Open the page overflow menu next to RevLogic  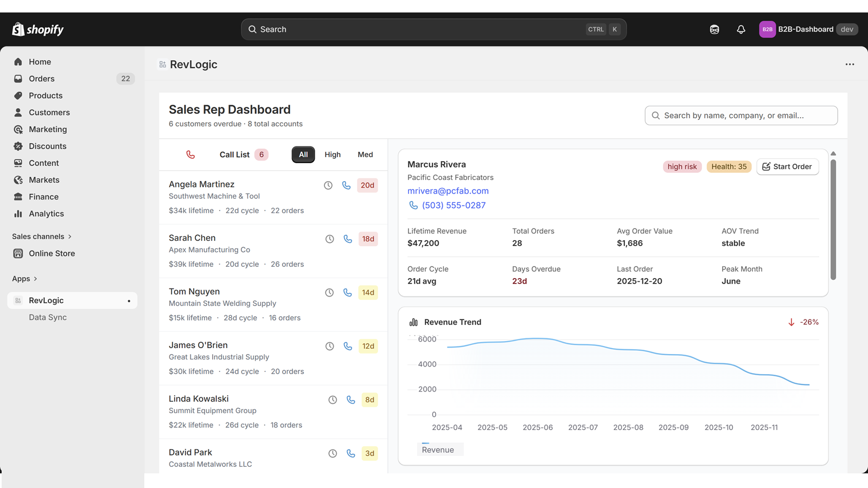(849, 64)
